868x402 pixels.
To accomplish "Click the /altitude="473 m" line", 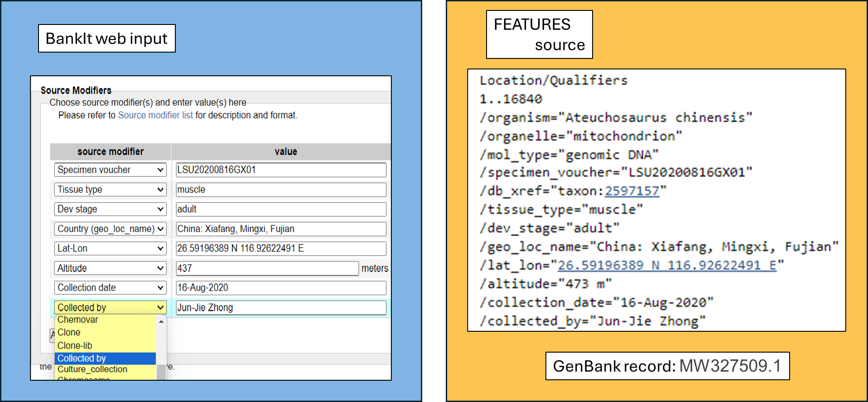I will [x=545, y=284].
